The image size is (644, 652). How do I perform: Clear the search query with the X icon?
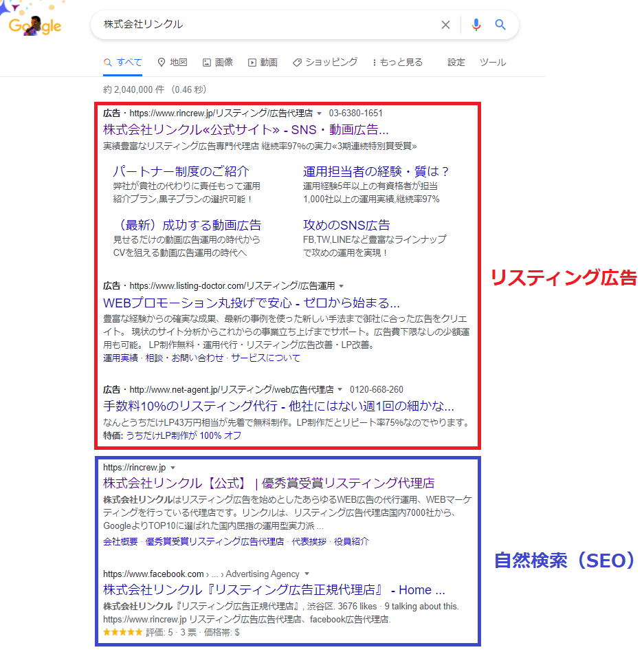(x=445, y=25)
